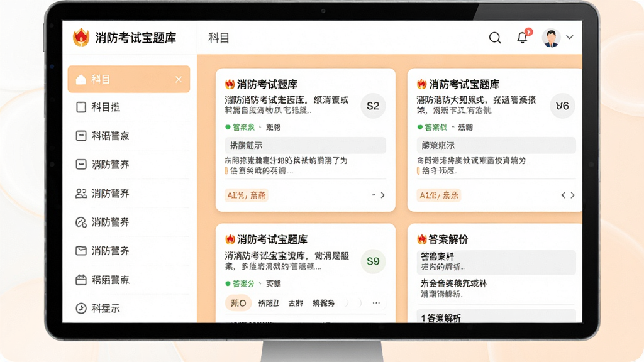Open the search magnifier in the header

(495, 38)
